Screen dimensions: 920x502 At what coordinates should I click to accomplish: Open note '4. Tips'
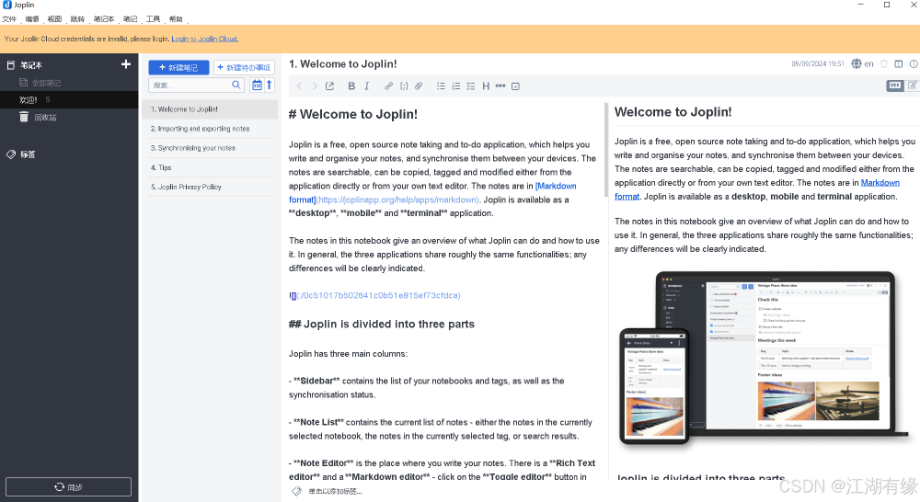pyautogui.click(x=210, y=167)
